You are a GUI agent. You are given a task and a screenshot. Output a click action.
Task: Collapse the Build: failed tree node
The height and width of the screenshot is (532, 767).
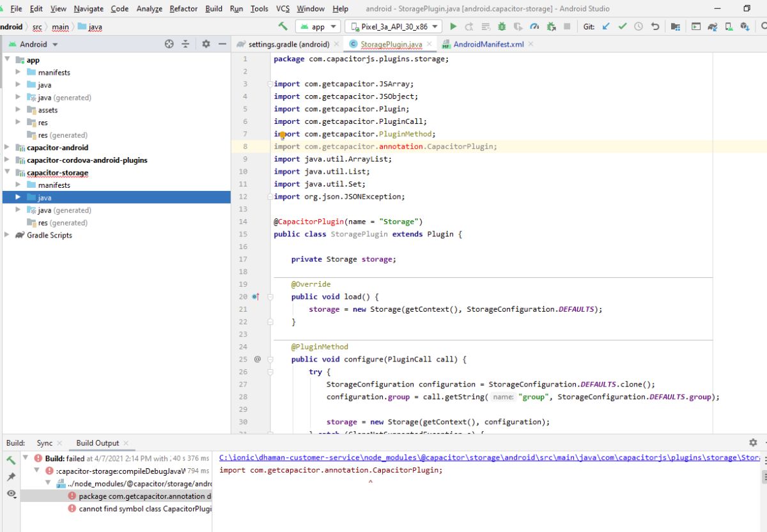coord(26,458)
